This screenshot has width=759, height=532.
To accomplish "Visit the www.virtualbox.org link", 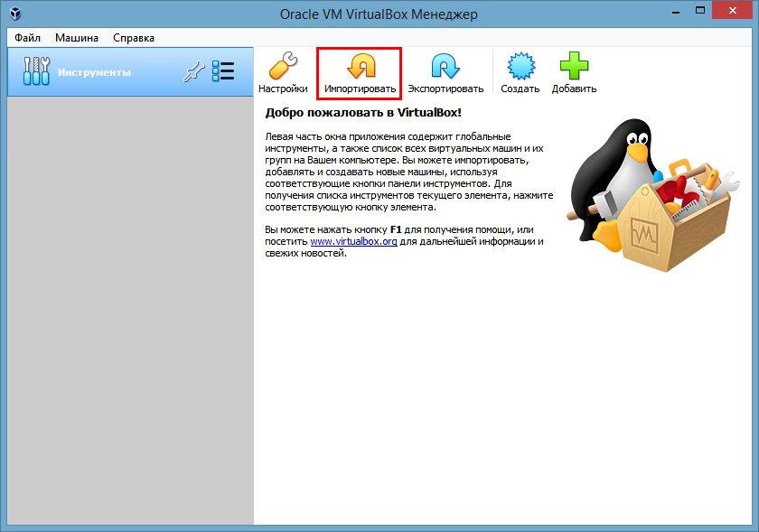I will pos(354,241).
